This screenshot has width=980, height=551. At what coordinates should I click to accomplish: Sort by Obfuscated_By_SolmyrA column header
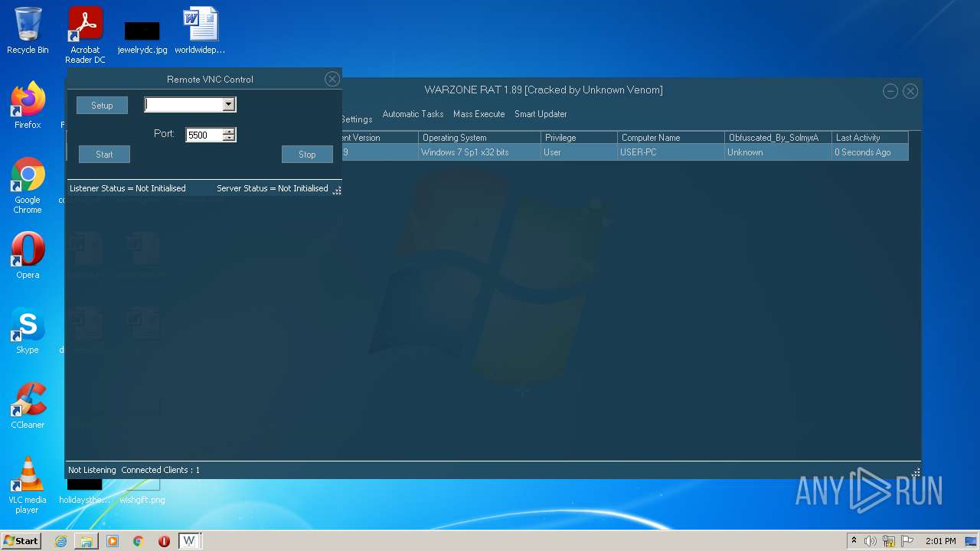[779, 138]
